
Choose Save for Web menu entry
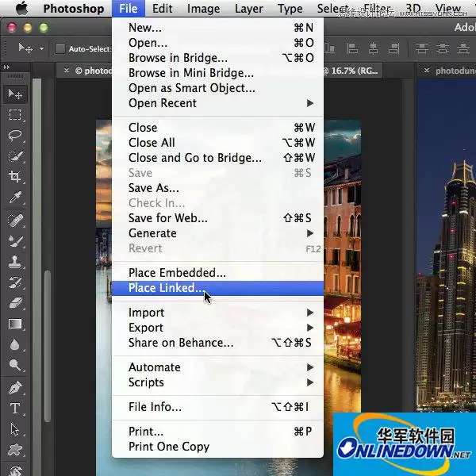coord(217,218)
